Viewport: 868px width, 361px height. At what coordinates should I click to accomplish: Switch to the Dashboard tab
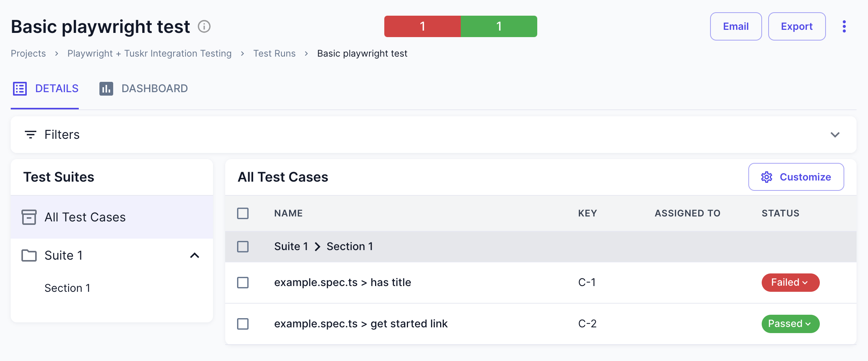coord(154,88)
